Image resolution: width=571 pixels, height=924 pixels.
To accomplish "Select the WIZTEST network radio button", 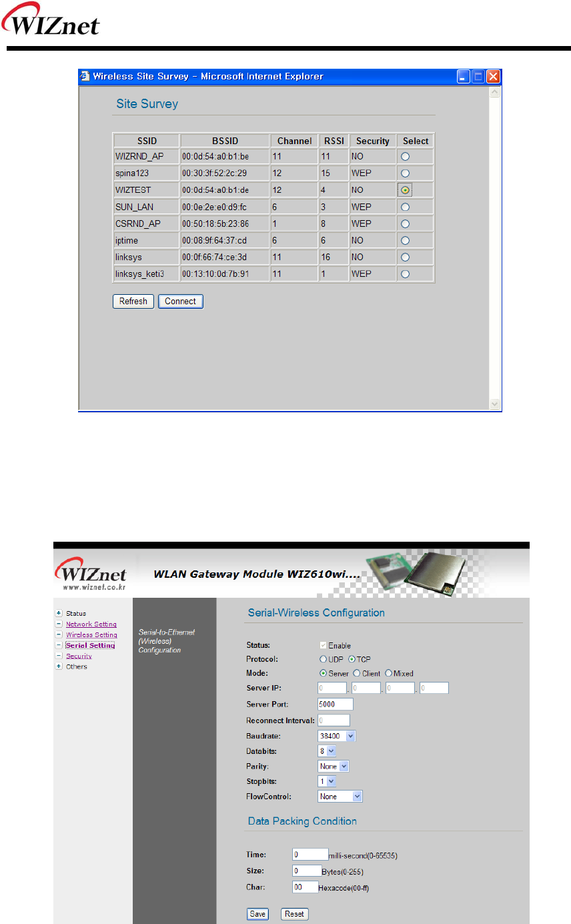I will [406, 190].
